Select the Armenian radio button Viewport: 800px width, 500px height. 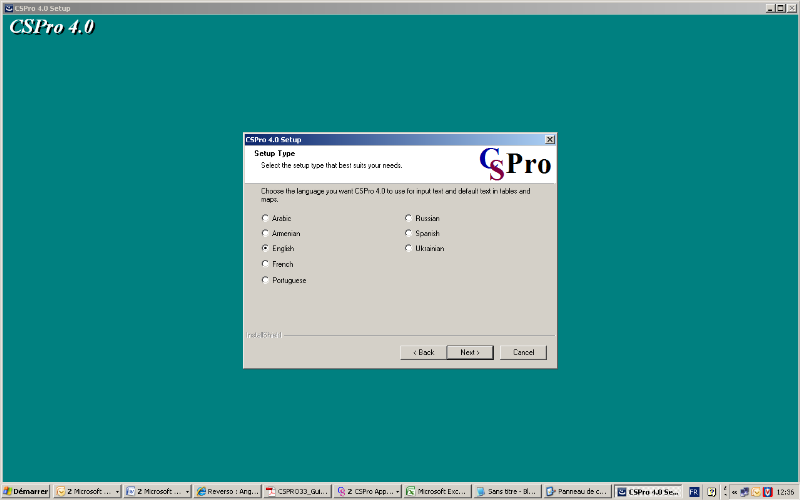tap(265, 233)
